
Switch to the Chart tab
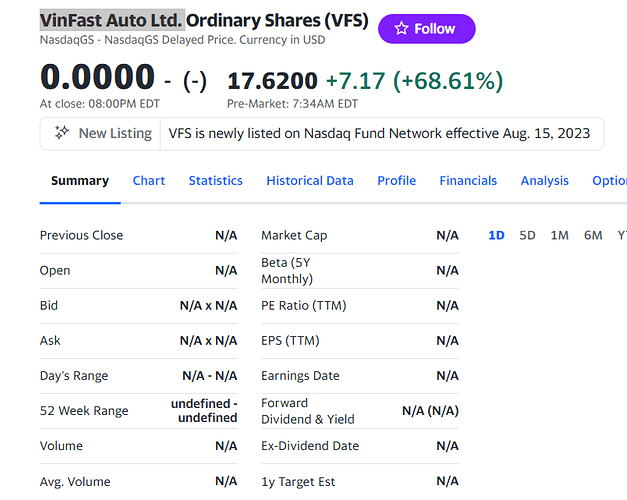pyautogui.click(x=149, y=181)
